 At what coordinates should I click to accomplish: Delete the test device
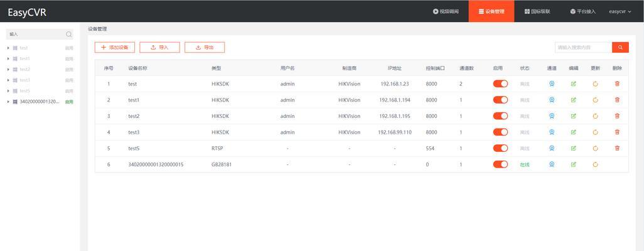click(x=617, y=84)
